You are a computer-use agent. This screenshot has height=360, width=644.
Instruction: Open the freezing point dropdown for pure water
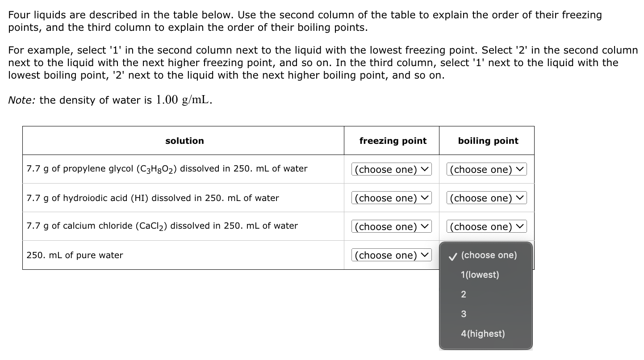pyautogui.click(x=392, y=255)
